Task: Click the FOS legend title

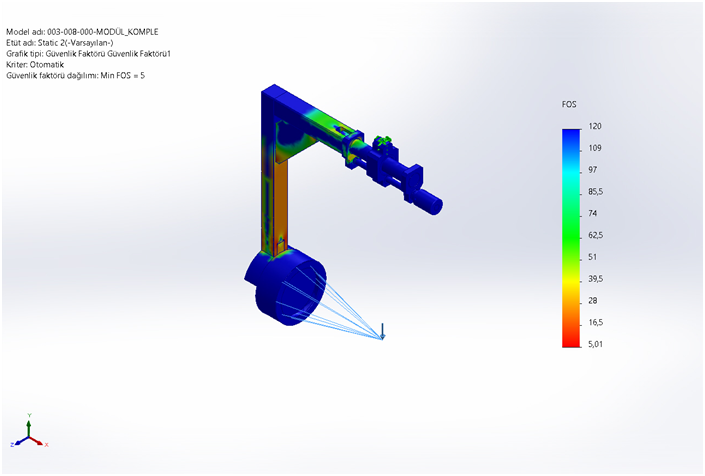Action: click(x=569, y=104)
